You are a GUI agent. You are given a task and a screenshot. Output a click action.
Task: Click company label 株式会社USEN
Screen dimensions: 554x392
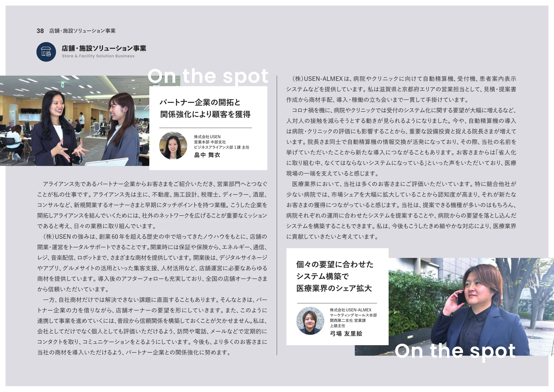207,137
